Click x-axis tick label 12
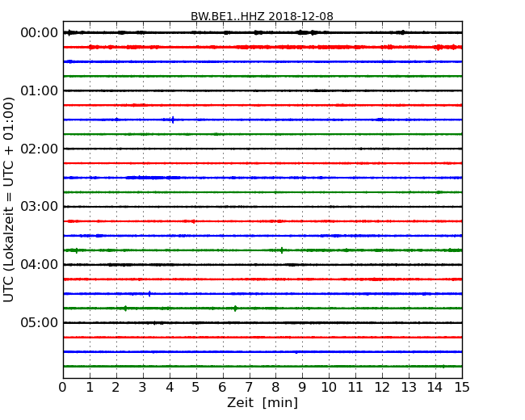Screen dimensions: 525x420 [x=382, y=388]
